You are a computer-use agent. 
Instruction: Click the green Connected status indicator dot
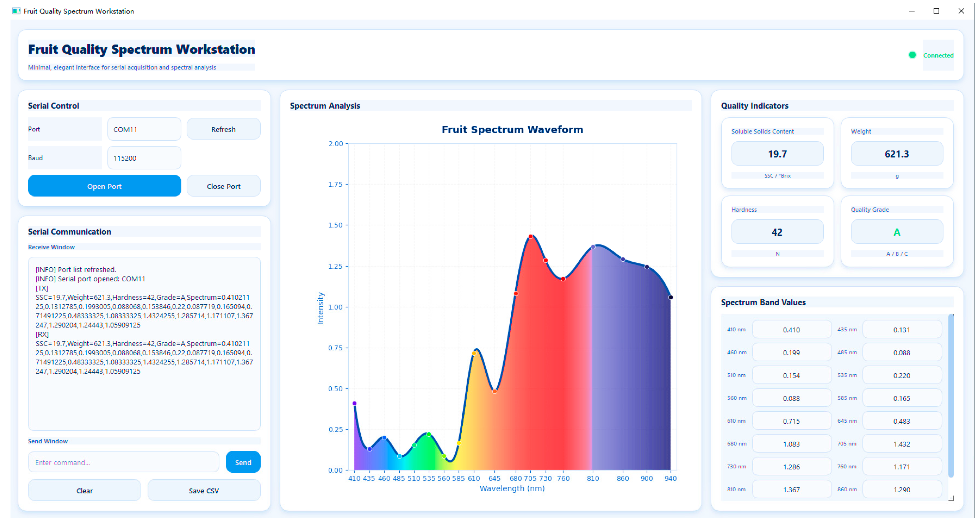pyautogui.click(x=912, y=55)
